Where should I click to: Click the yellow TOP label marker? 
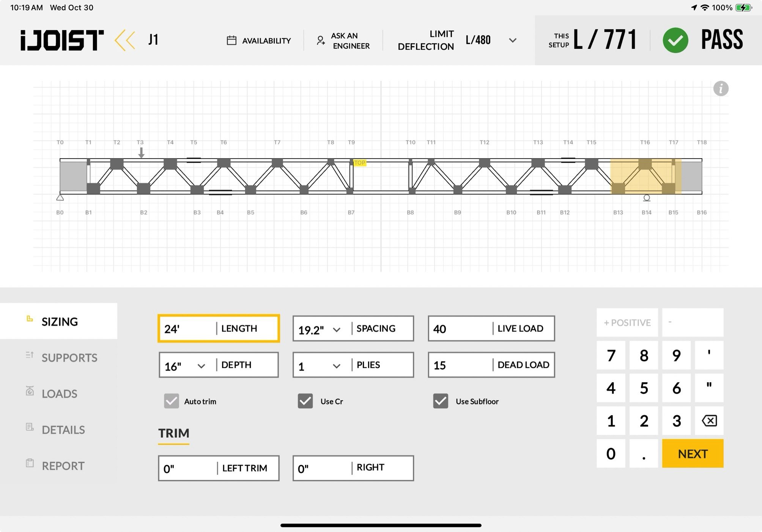click(x=359, y=163)
